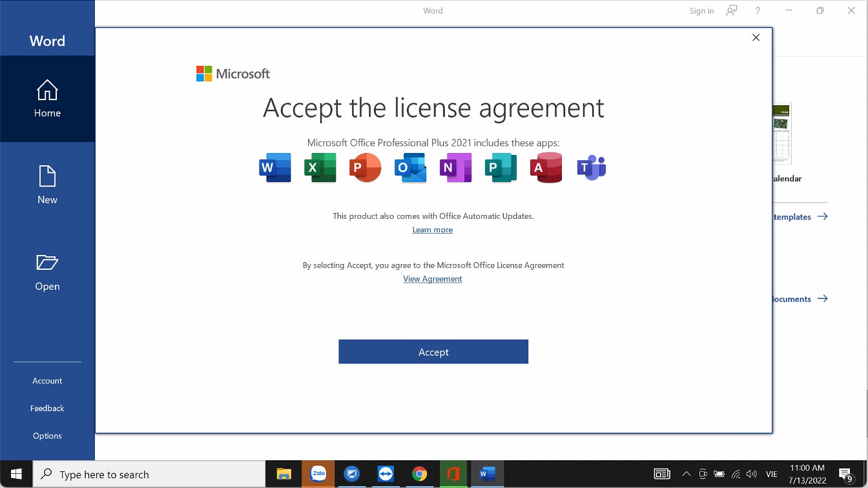Expand hidden icons in system tray

point(686,474)
